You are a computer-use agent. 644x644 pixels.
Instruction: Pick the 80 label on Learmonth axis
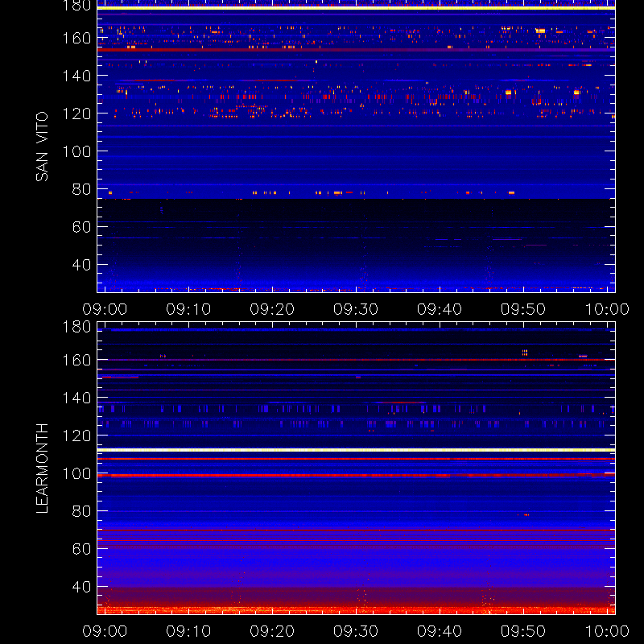click(81, 511)
